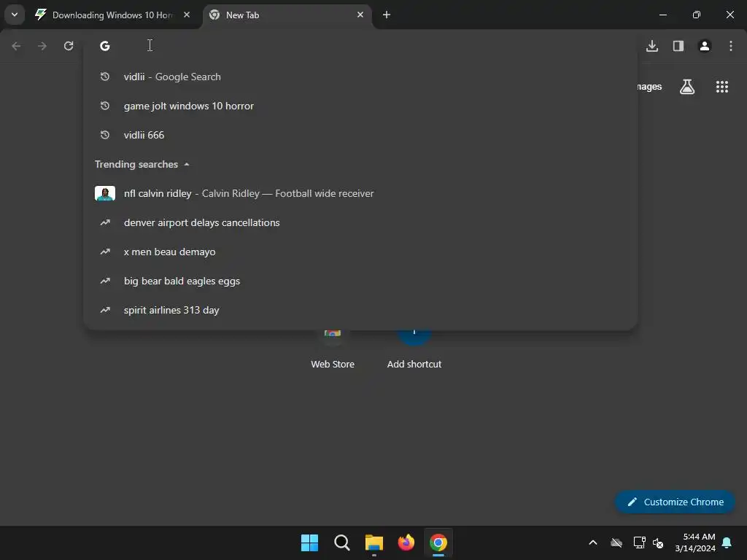
Task: Go forward with the forward arrow
Action: click(42, 46)
